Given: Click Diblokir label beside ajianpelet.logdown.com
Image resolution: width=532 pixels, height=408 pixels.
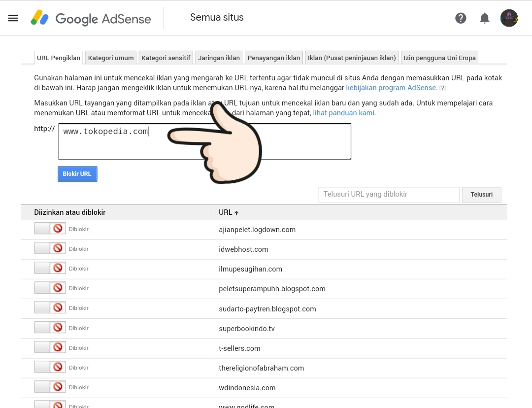Looking at the screenshot, I should click(x=79, y=229).
